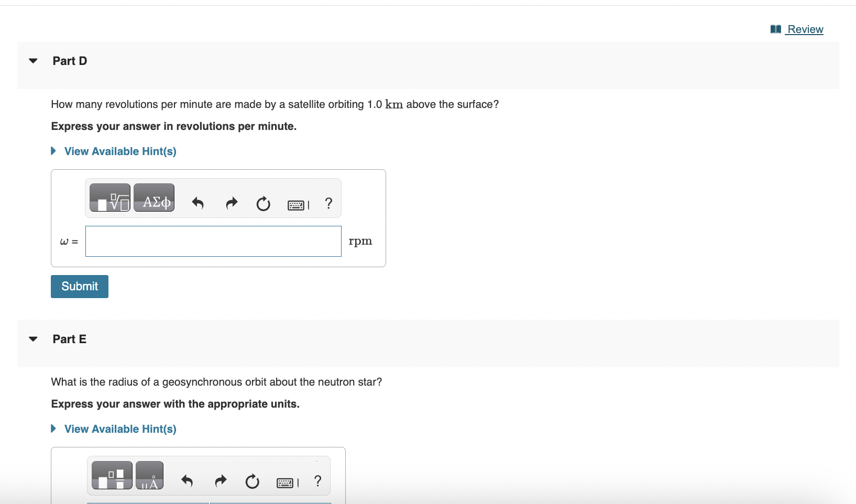Click the ω answer input field
The height and width of the screenshot is (504, 856).
[x=213, y=242]
